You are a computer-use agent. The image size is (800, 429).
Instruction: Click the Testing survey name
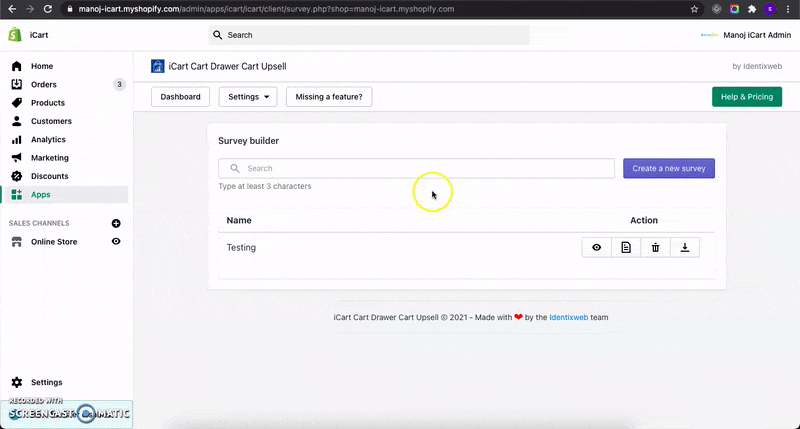click(241, 247)
